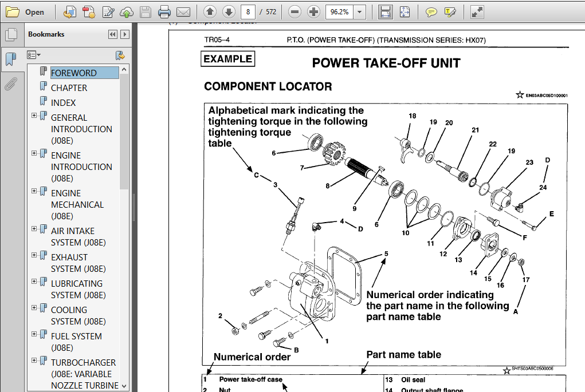Click the add sticky note comment icon
The width and height of the screenshot is (585, 392).
(431, 12)
